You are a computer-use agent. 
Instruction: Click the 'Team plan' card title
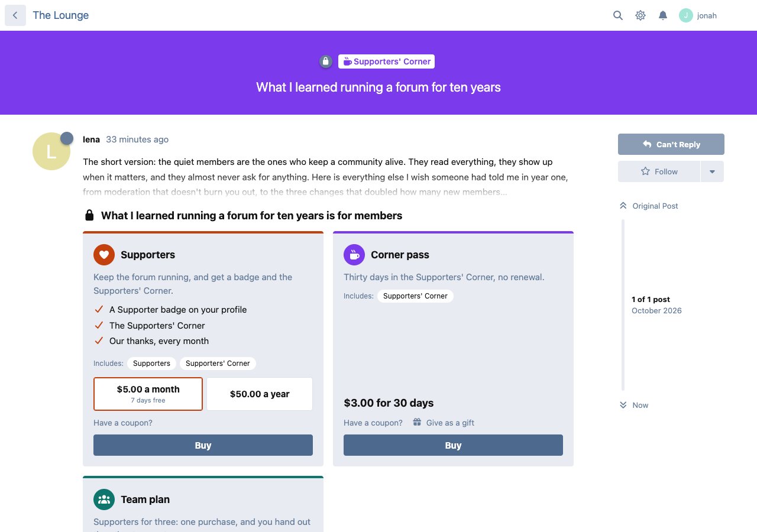145,499
